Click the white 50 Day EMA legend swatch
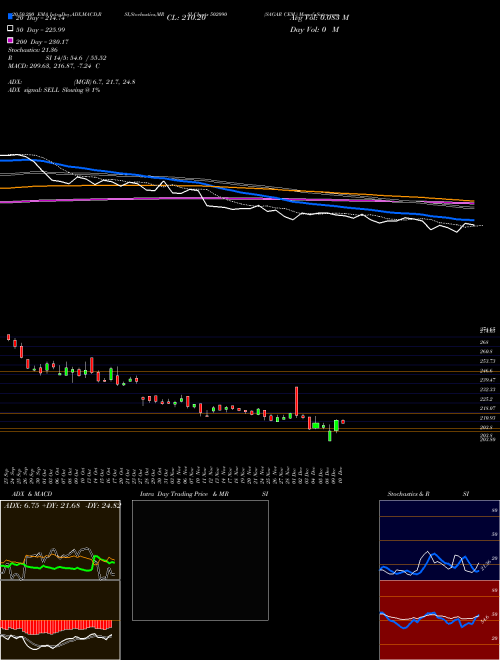Image resolution: width=500 pixels, height=660 pixels. [x=10, y=29]
